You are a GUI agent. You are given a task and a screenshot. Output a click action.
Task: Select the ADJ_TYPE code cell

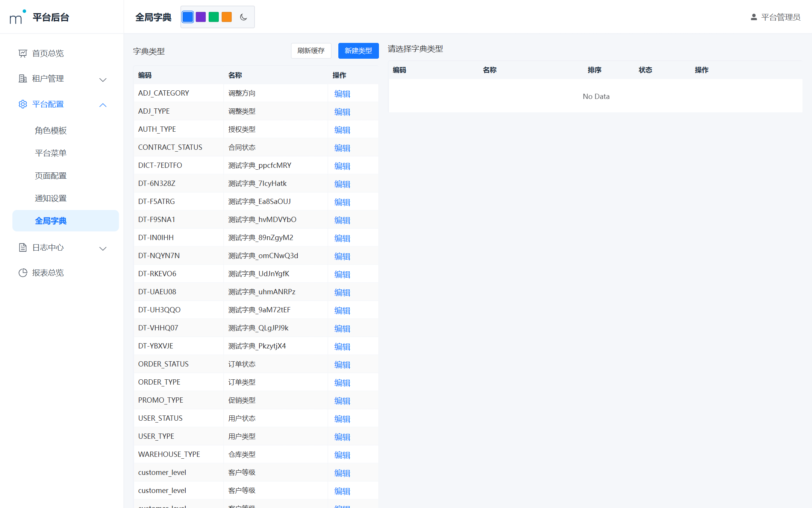pyautogui.click(x=179, y=111)
